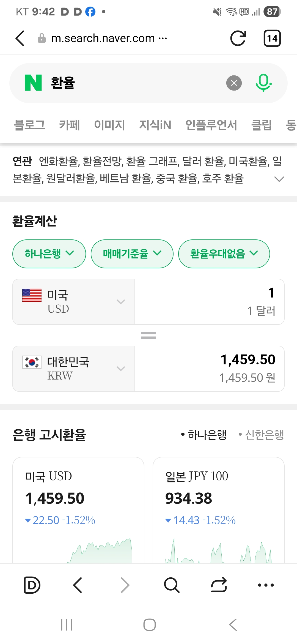This screenshot has width=297, height=644.
Task: Tap the bottom toolbar search magnifier
Action: coord(172,585)
